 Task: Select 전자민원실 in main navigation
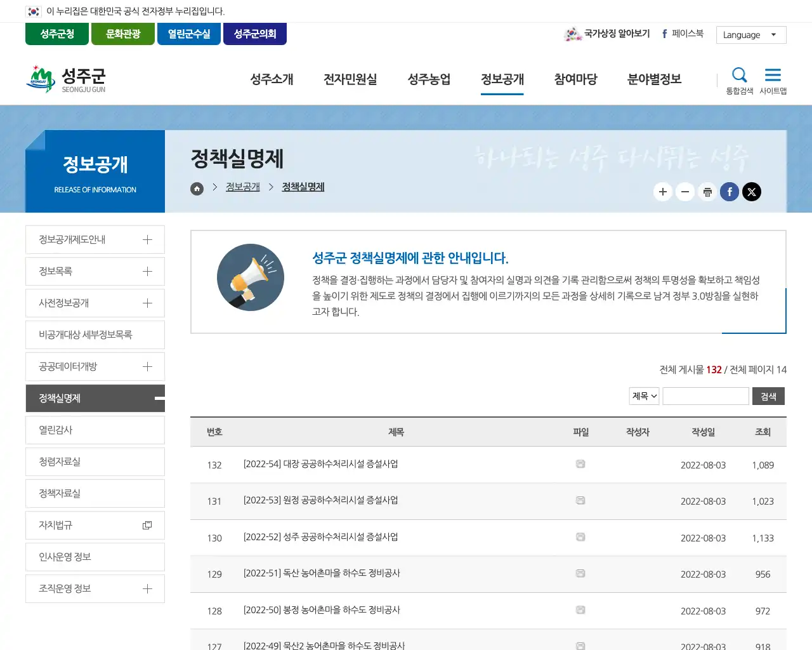tap(350, 79)
